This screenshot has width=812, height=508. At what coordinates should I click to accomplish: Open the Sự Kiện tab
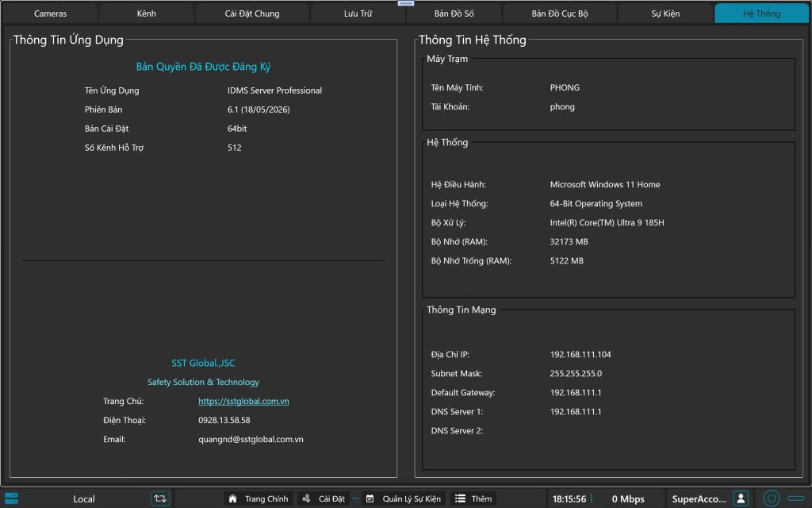(x=665, y=13)
